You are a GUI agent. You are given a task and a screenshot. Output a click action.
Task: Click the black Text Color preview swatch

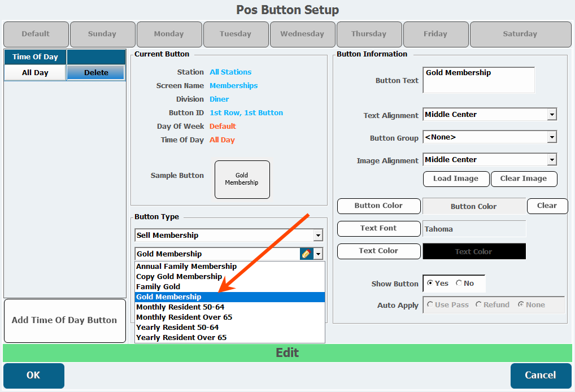[x=474, y=251]
